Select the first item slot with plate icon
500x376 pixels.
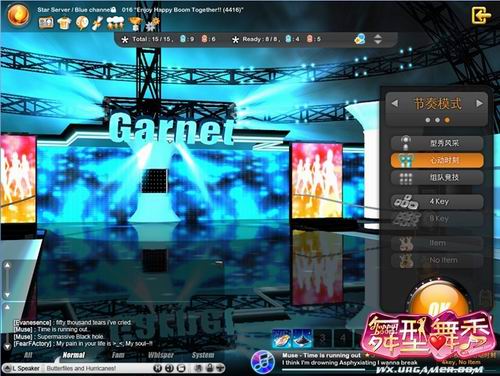click(x=282, y=338)
